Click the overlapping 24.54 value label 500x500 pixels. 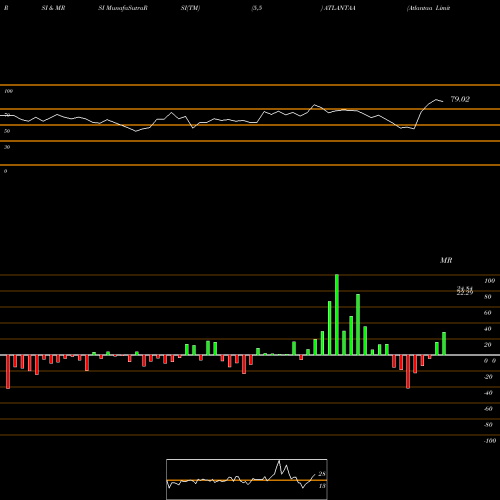[x=465, y=289]
